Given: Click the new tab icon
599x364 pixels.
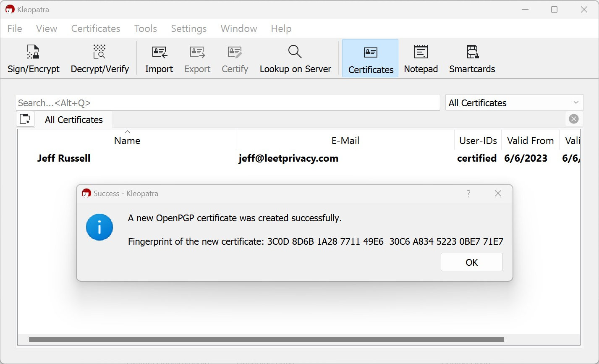Looking at the screenshot, I should coord(25,119).
